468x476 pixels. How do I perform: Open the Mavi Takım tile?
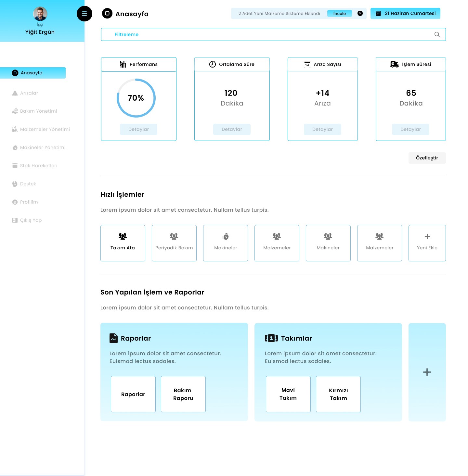(288, 394)
